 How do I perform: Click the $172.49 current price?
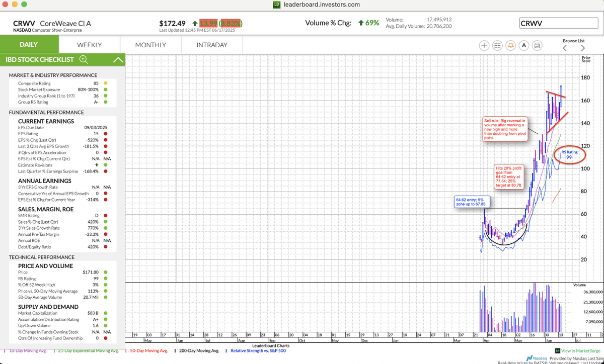pyautogui.click(x=172, y=23)
